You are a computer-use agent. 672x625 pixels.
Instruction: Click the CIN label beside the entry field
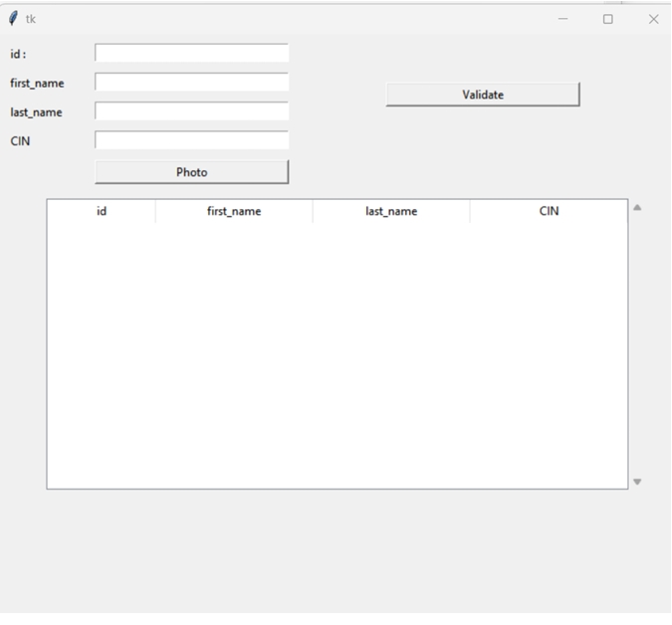(20, 141)
